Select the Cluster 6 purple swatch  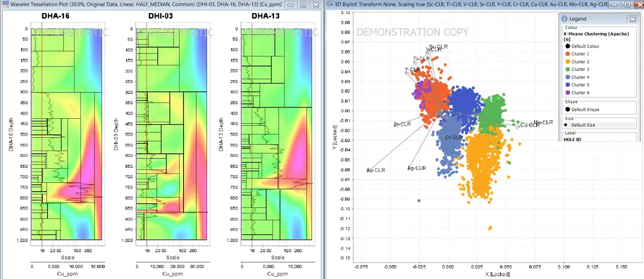click(568, 93)
